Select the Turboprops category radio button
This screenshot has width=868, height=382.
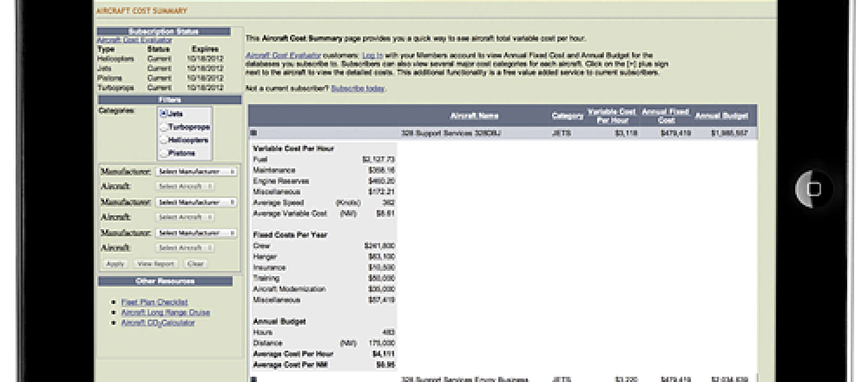point(164,127)
